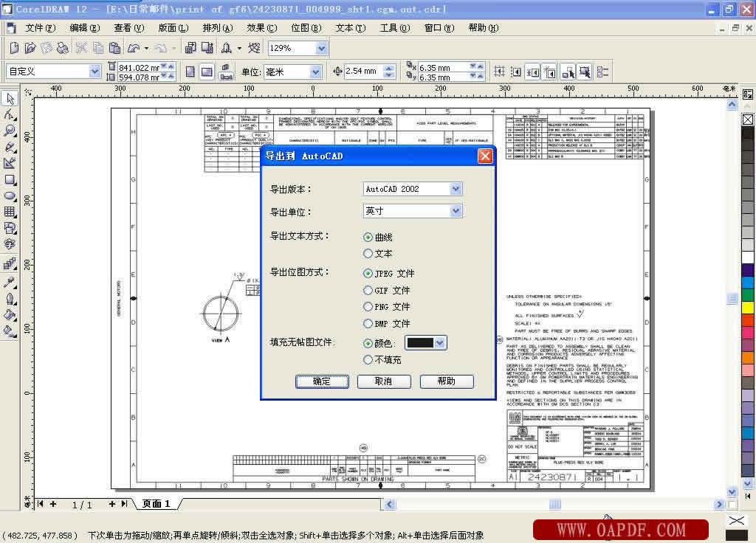This screenshot has width=756, height=543.
Task: Select the Ellipse tool
Action: click(x=10, y=196)
